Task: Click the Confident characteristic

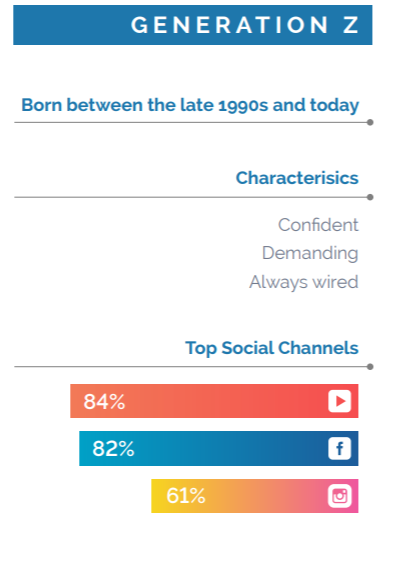Action: (x=318, y=225)
